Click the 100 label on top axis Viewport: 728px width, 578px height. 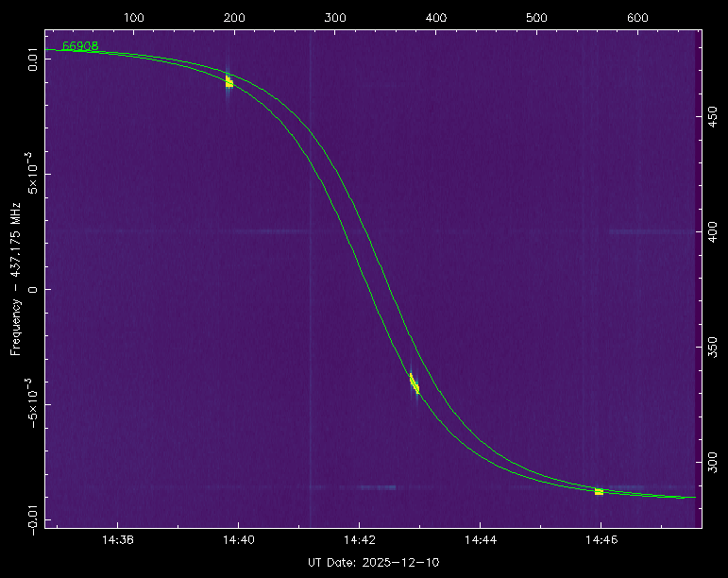134,18
